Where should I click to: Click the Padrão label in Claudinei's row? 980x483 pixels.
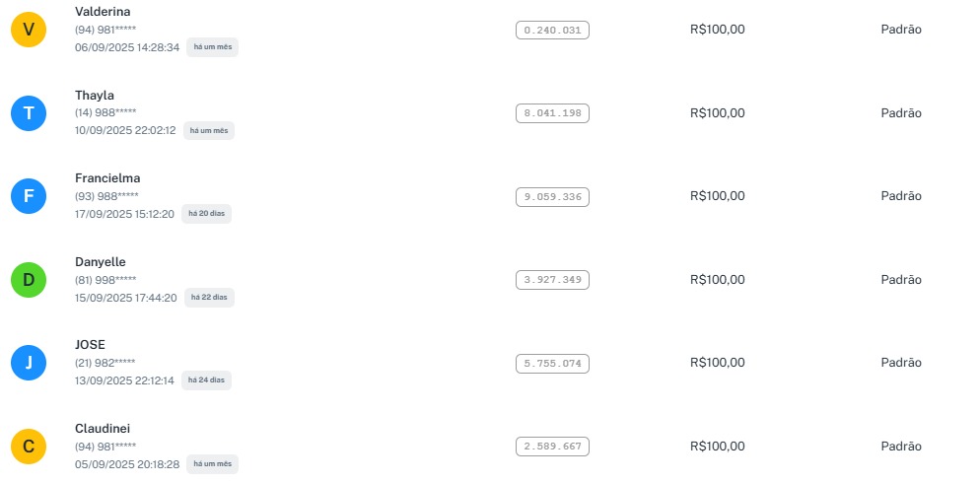tap(900, 447)
